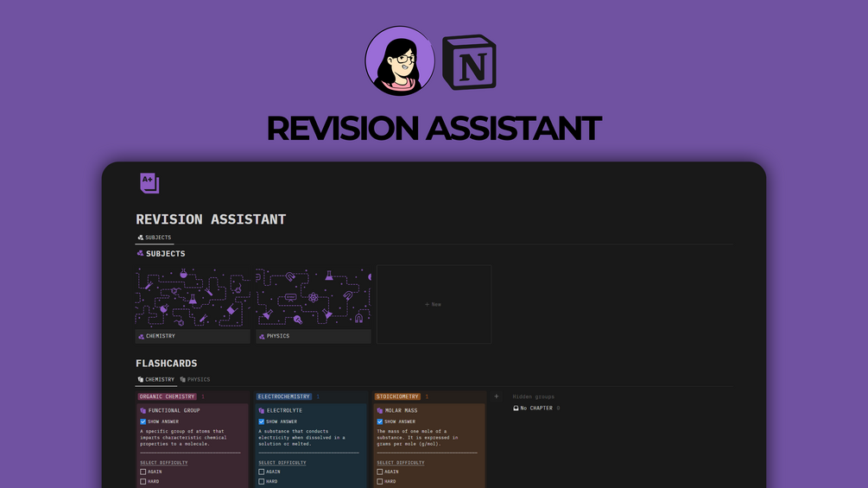
Task: Click the Functional Group answer text 'A specific group of atoms'
Action: 183,438
